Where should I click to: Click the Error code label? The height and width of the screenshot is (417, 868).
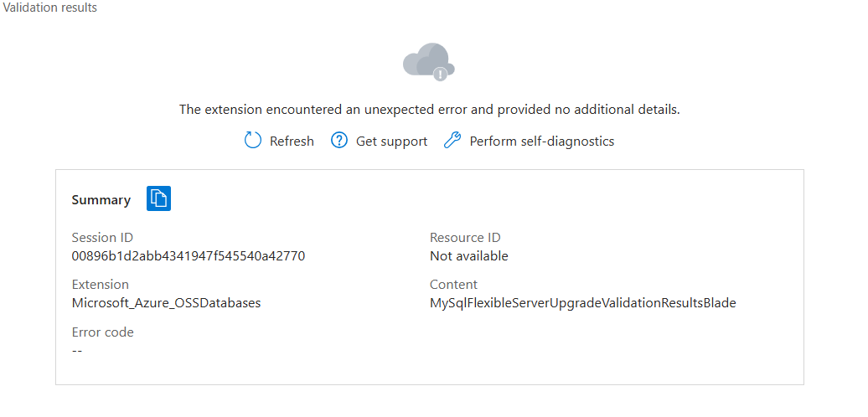(x=102, y=332)
